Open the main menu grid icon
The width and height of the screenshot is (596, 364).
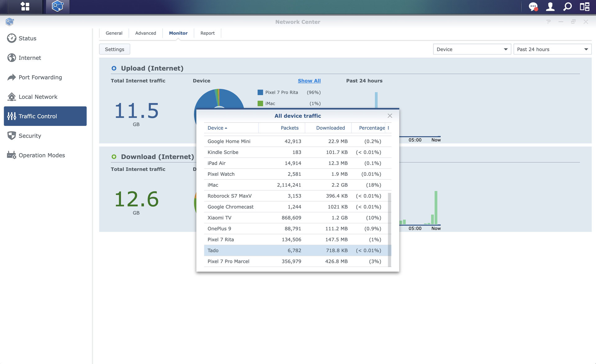pyautogui.click(x=25, y=7)
